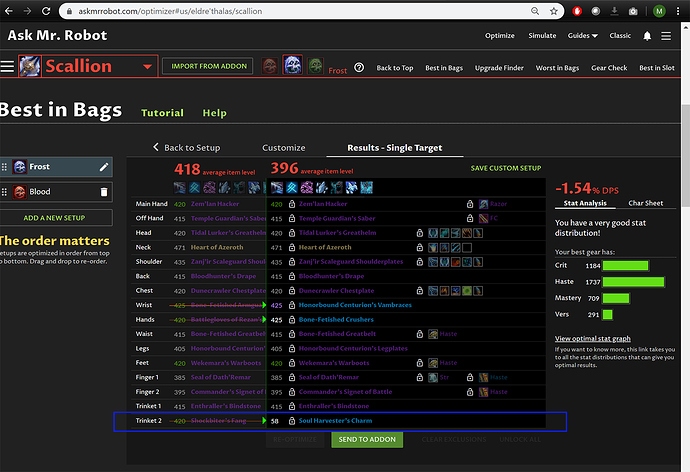
Task: Open the Classic menu item
Action: click(x=620, y=36)
